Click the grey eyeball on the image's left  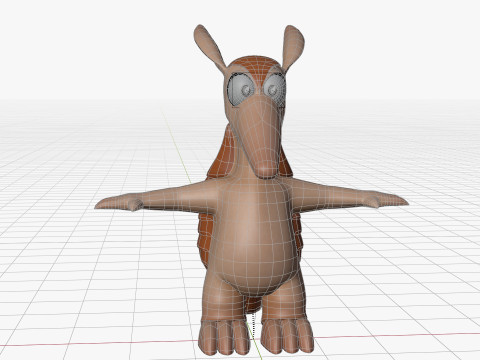click(x=241, y=90)
